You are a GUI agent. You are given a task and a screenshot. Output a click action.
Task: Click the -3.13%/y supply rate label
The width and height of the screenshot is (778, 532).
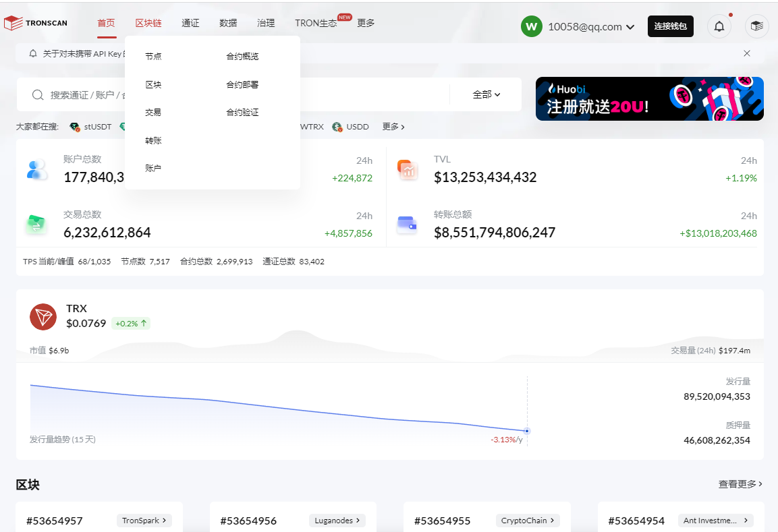pos(507,440)
